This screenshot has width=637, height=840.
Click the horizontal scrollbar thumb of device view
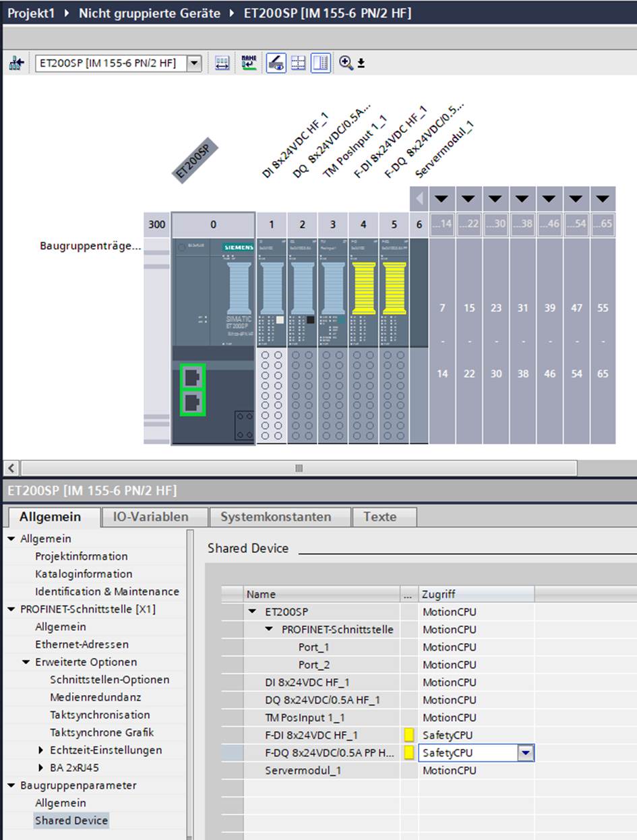(x=299, y=468)
